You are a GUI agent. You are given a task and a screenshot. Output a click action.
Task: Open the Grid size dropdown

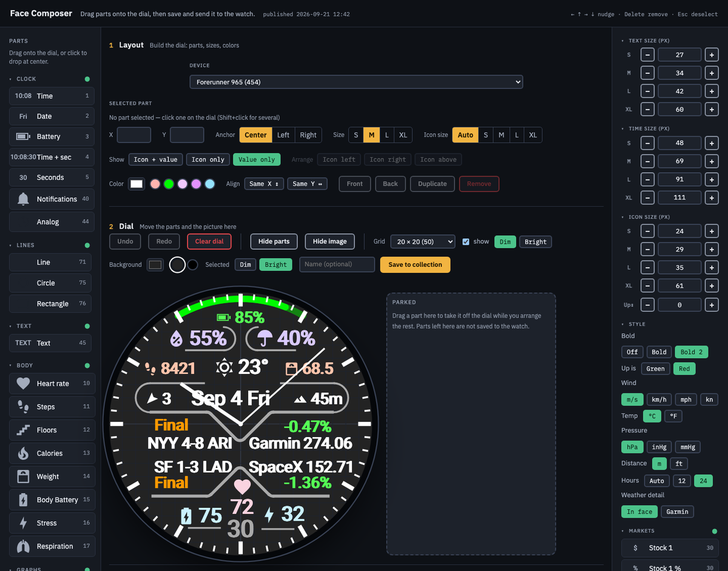[x=422, y=241]
